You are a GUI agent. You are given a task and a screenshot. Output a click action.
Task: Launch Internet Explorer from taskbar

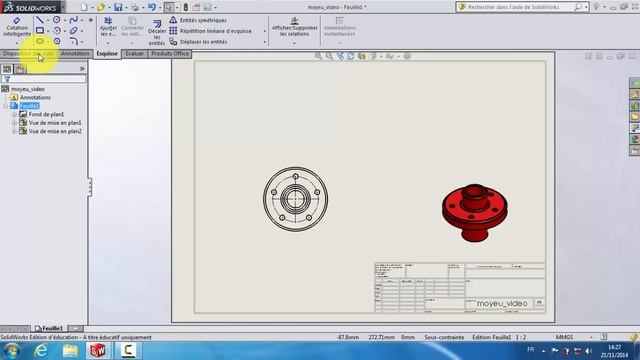click(x=40, y=351)
